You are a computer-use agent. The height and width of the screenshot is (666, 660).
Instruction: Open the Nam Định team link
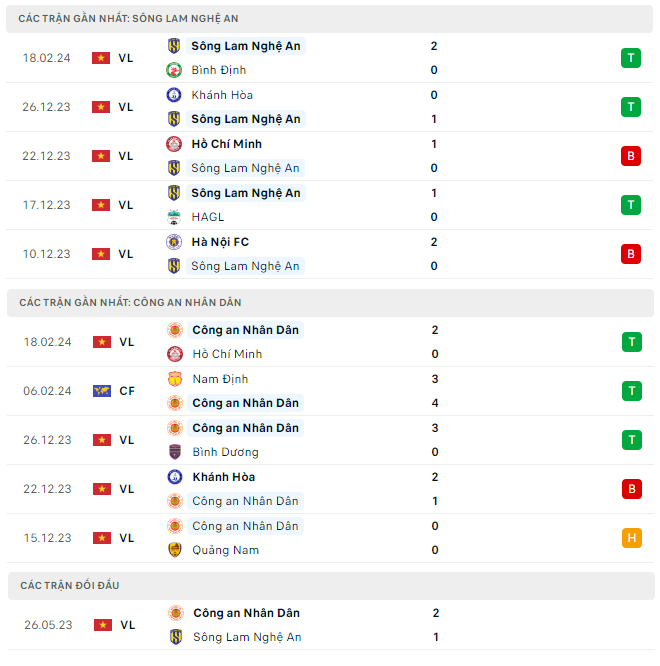click(220, 379)
